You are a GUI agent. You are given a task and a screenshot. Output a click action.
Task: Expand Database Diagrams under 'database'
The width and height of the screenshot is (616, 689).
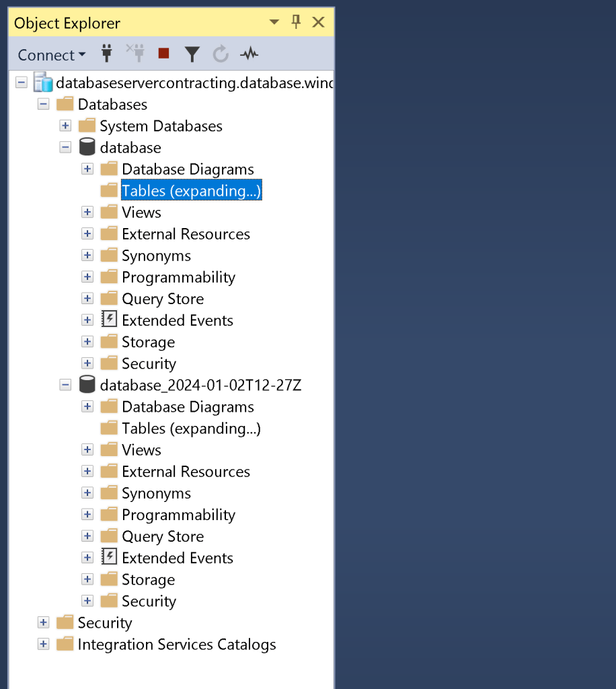87,169
